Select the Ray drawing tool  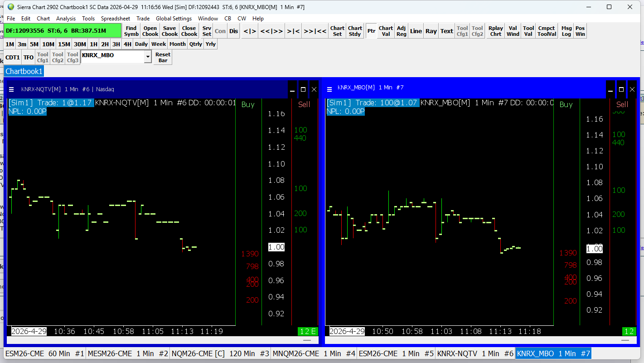click(431, 31)
